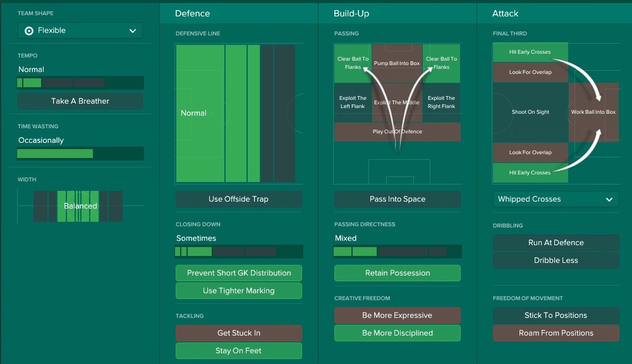This screenshot has width=632, height=364.
Task: Click the Play Out Of Defence bar
Action: [397, 131]
